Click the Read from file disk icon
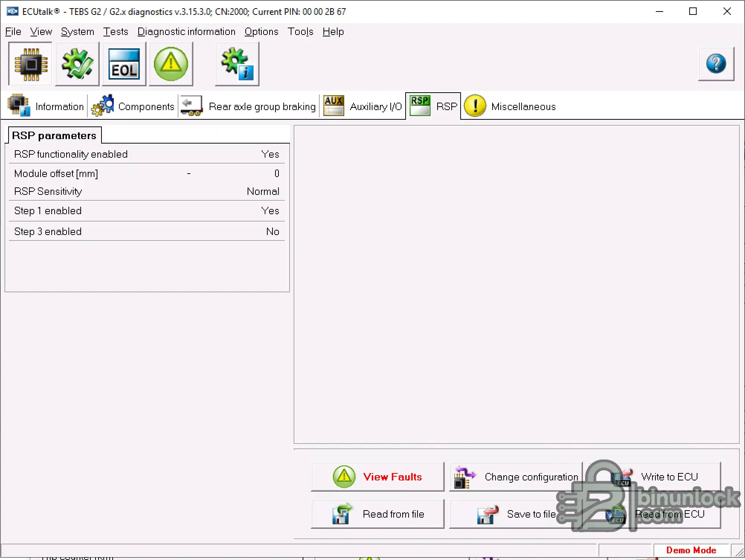Image resolution: width=745 pixels, height=560 pixels. 342,514
